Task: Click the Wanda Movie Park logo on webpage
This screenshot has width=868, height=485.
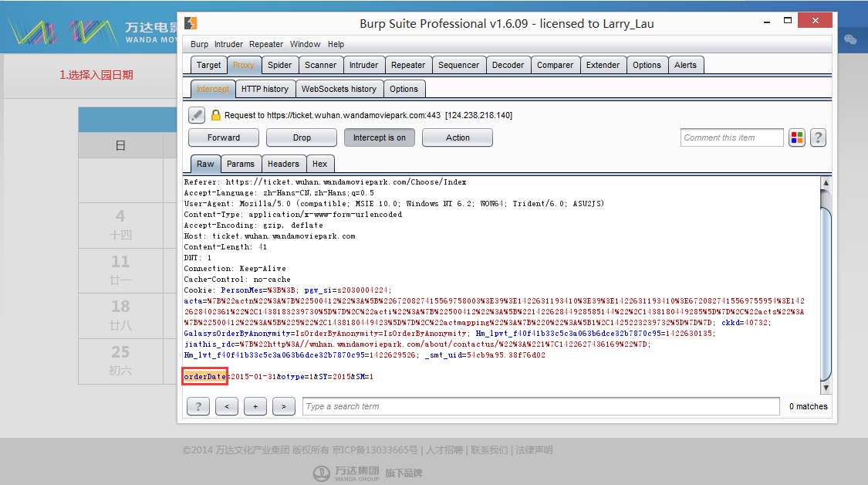Action: tap(91, 32)
